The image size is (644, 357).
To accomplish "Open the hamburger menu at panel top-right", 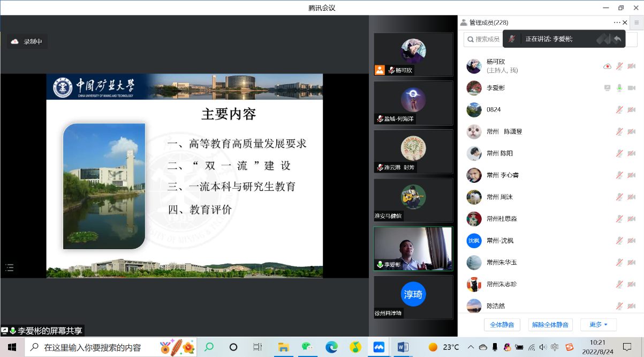I will pyautogui.click(x=637, y=23).
